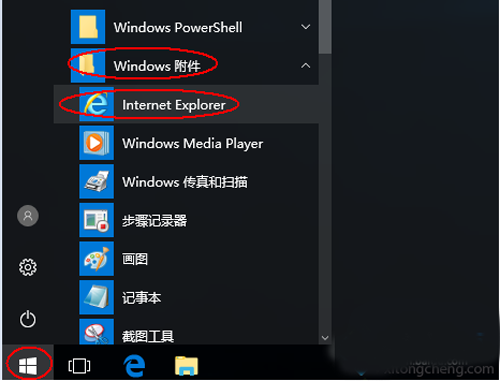Select "步骤记录器" text entry
The height and width of the screenshot is (381, 500).
[x=154, y=221]
